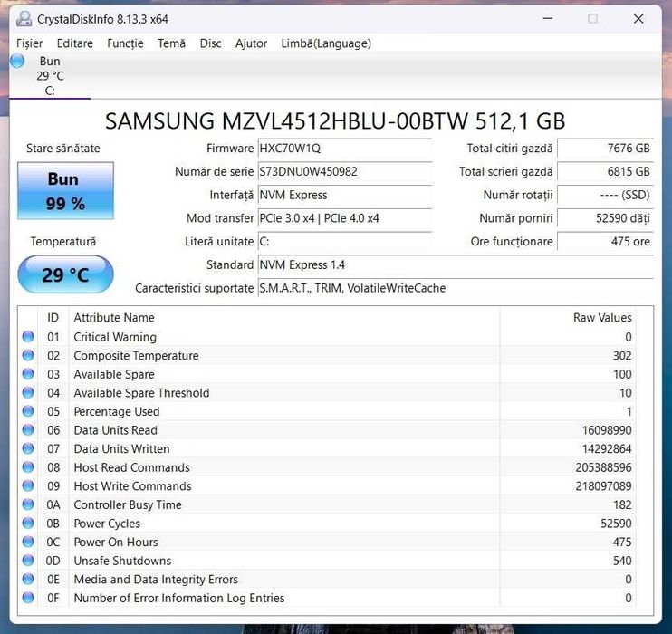Click the CrystalDiskInfo app icon in title bar

[24, 19]
